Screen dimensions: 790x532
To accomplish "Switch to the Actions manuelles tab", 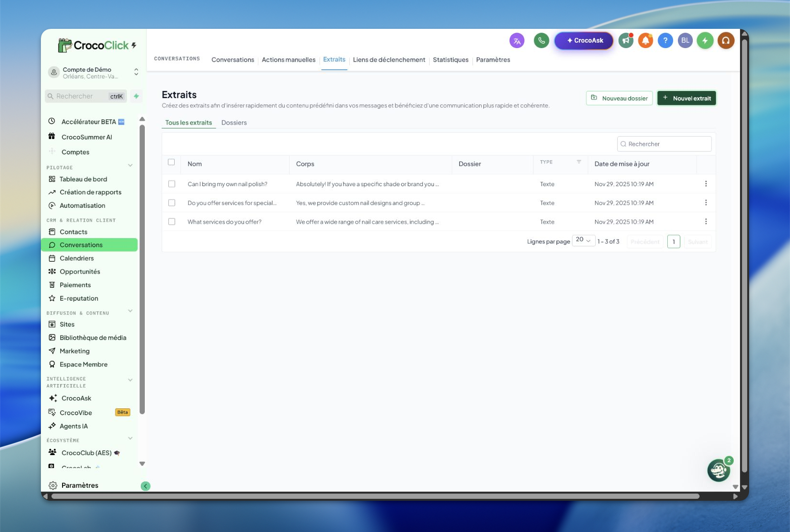I will pyautogui.click(x=289, y=60).
